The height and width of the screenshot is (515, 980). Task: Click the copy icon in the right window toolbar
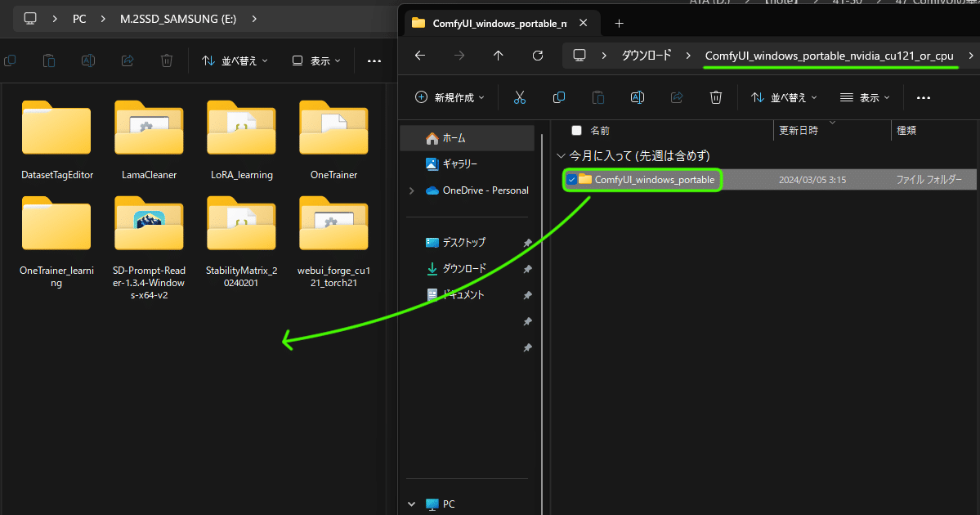(559, 97)
